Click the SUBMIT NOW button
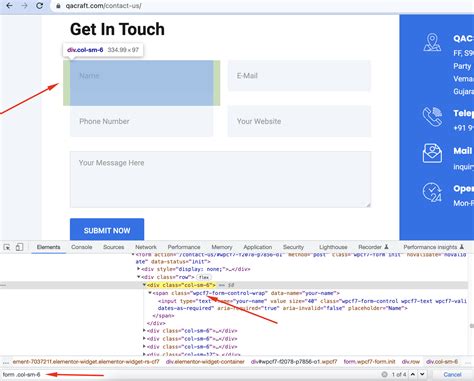 (x=107, y=230)
